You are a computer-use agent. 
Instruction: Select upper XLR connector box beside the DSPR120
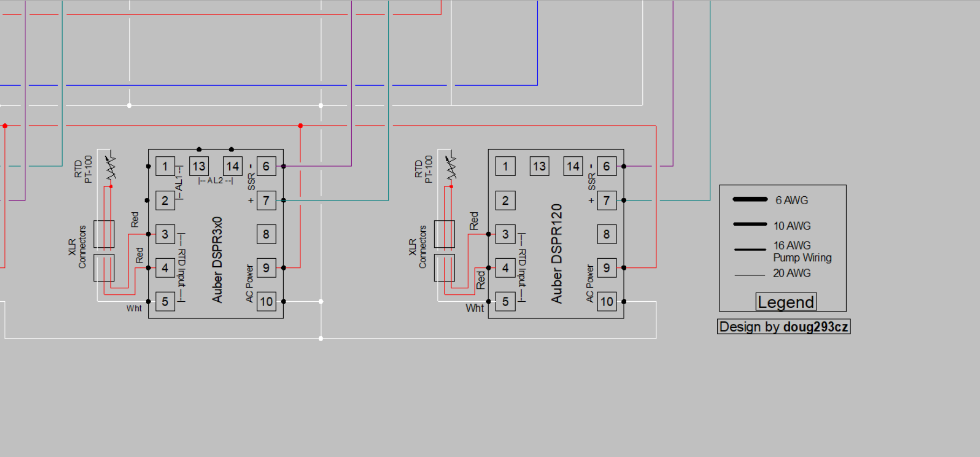coord(444,234)
